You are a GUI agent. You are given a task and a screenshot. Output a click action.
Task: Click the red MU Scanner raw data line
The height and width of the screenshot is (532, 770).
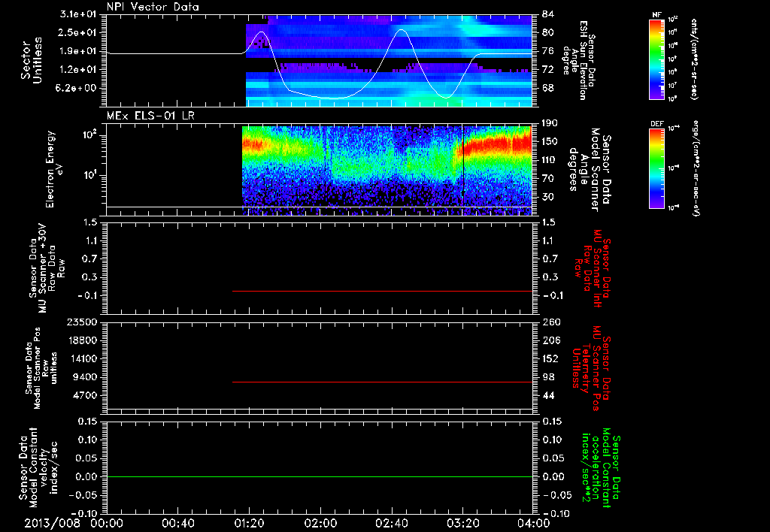(x=382, y=291)
